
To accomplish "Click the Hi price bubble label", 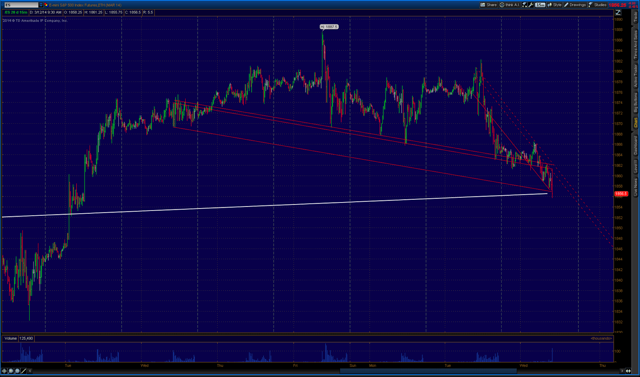I will [x=329, y=27].
